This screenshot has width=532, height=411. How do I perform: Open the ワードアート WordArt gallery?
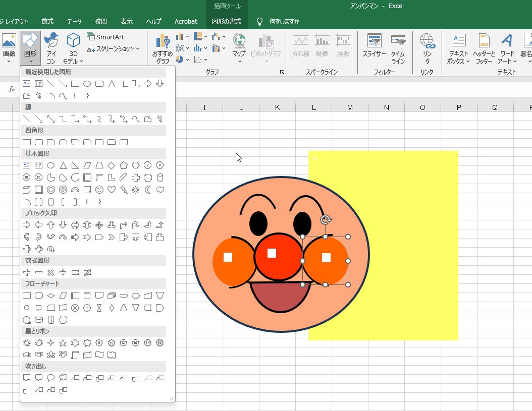click(507, 49)
